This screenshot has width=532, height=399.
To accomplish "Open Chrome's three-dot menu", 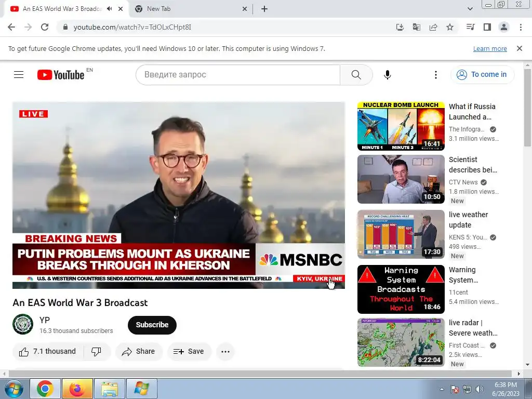I will [x=521, y=27].
